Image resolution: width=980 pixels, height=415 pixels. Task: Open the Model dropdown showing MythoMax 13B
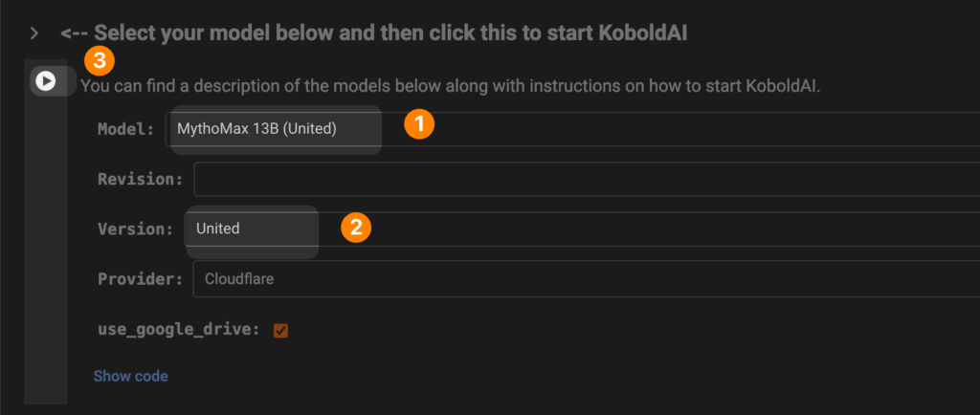(574, 128)
